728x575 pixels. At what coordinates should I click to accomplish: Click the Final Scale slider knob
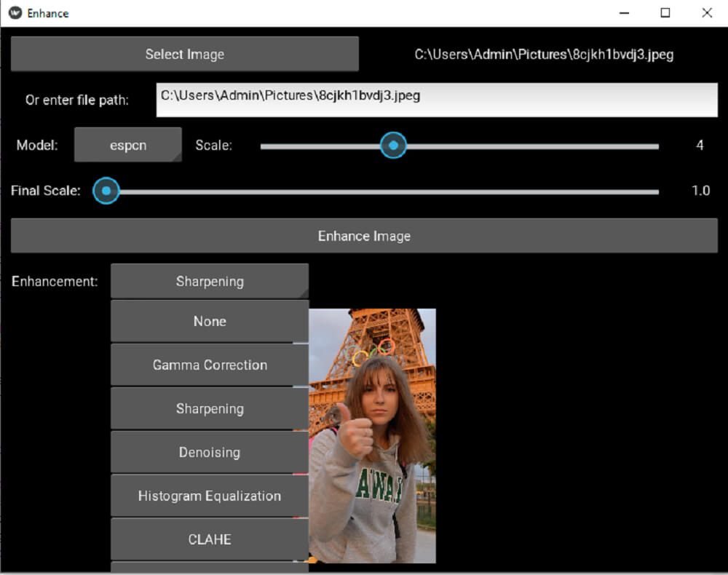pos(106,191)
